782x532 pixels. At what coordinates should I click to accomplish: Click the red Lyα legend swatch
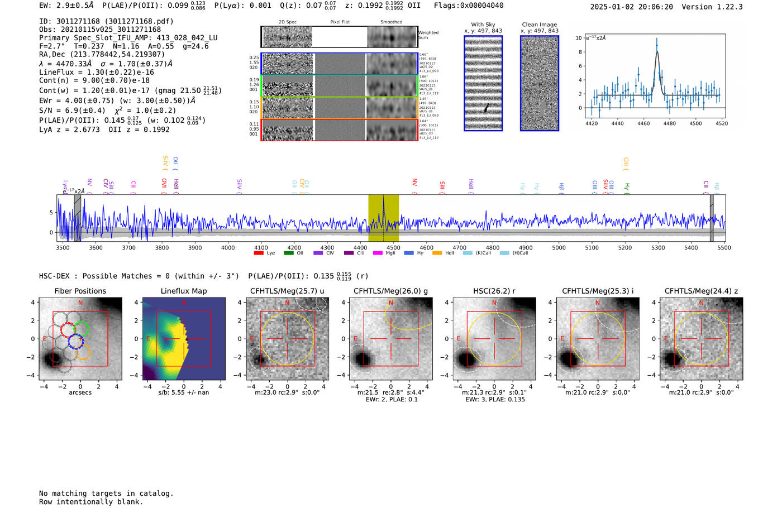pos(258,253)
